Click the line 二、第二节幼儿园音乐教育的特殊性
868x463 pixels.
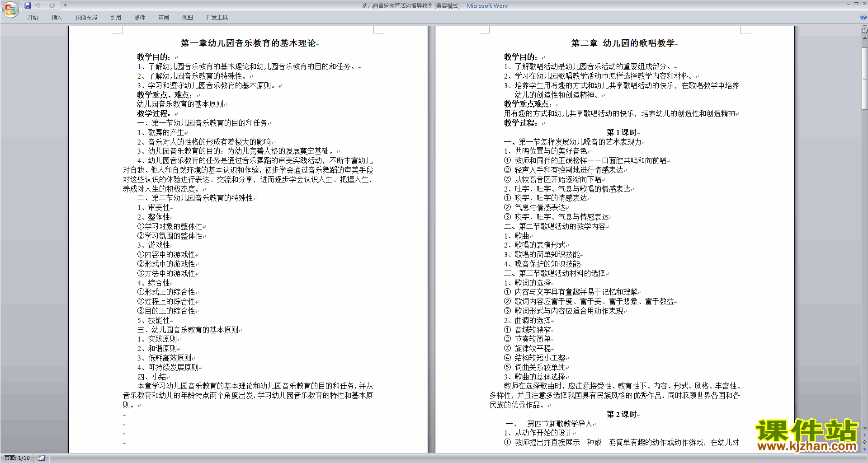pos(195,198)
